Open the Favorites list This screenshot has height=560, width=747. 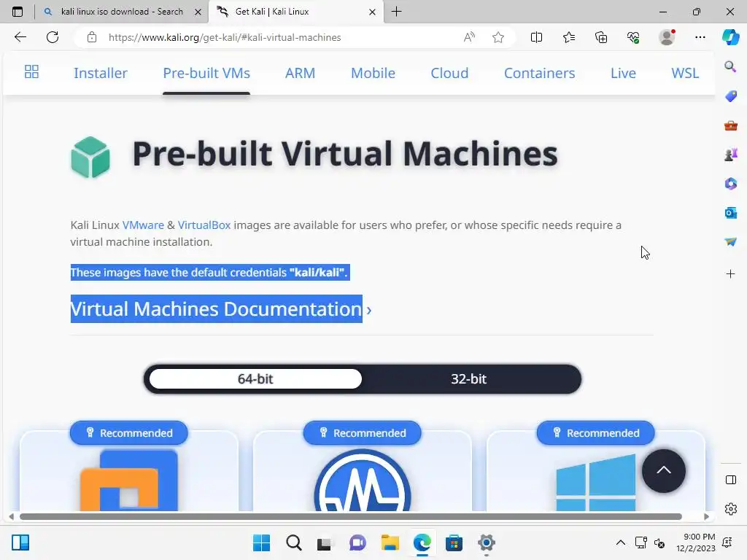[569, 37]
